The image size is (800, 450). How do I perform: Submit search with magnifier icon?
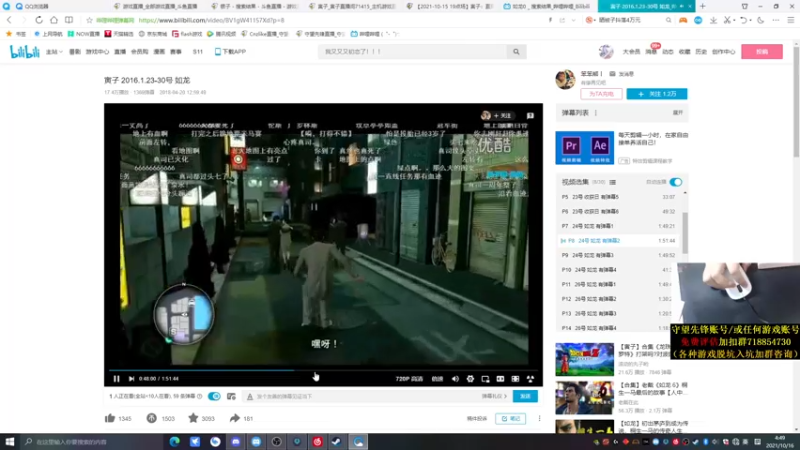point(516,52)
